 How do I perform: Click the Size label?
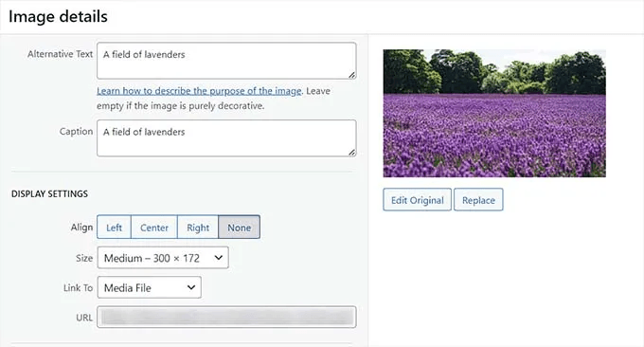tap(84, 258)
